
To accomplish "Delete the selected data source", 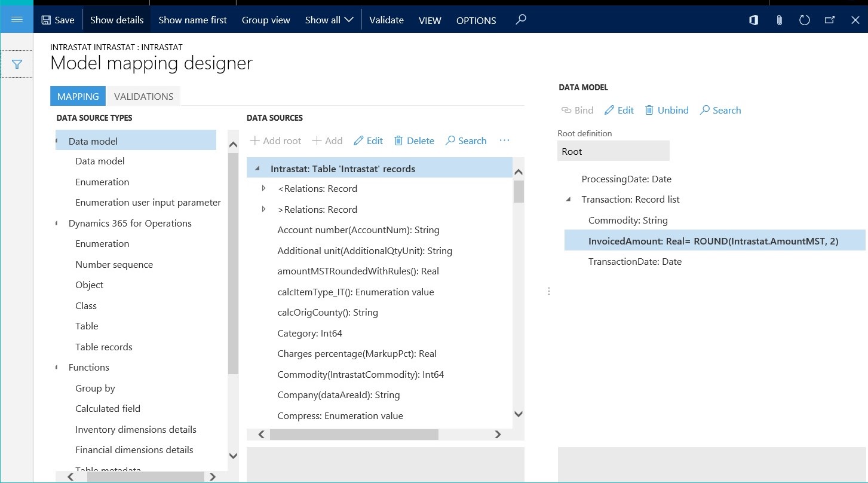I will pyautogui.click(x=414, y=140).
